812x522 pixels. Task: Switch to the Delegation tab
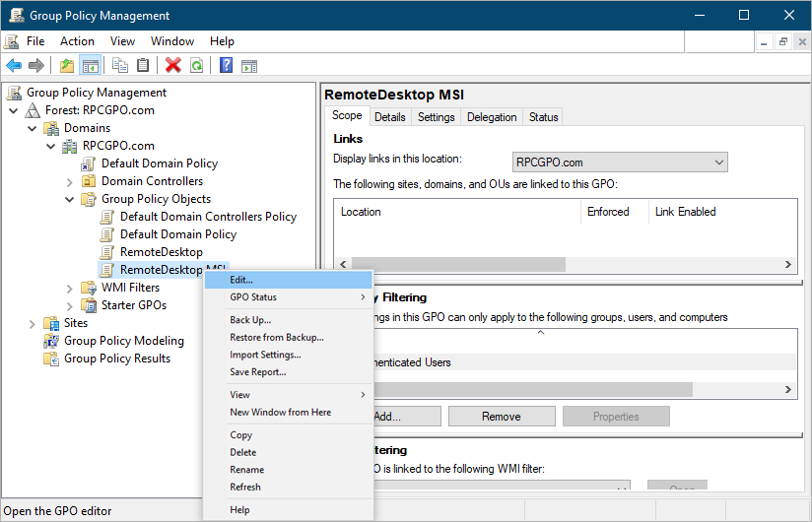(492, 117)
